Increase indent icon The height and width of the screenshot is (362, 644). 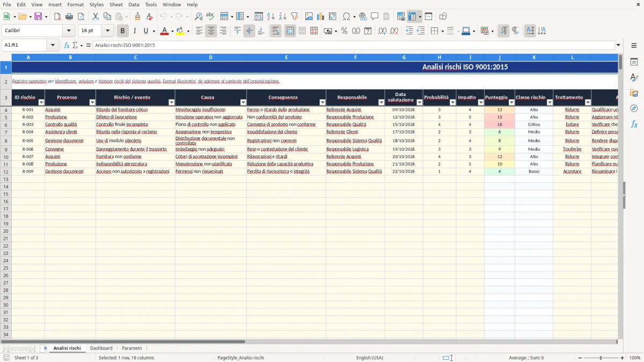pyautogui.click(x=409, y=31)
